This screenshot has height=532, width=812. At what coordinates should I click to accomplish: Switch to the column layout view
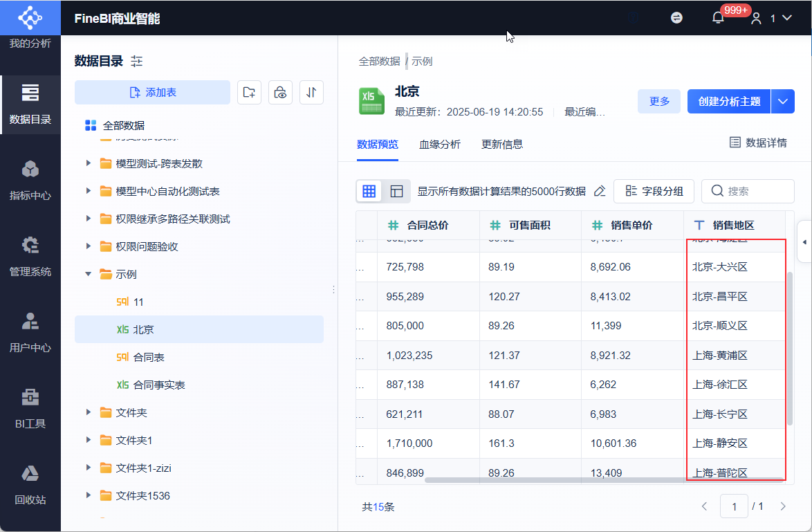coord(396,191)
